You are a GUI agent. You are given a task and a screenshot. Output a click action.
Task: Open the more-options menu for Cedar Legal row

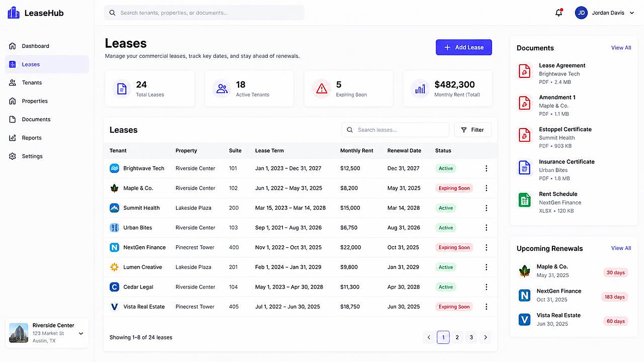[486, 287]
